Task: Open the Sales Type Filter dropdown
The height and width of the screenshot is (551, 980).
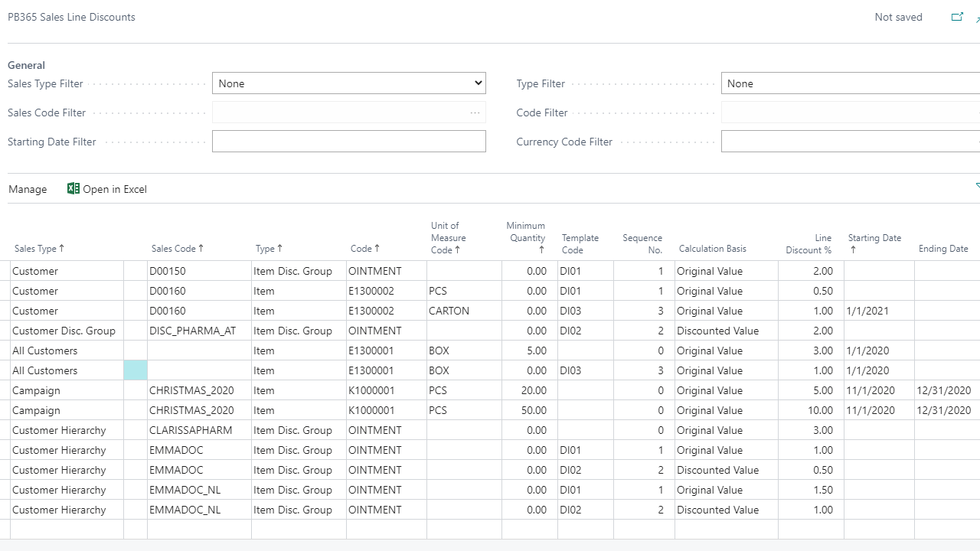Action: point(348,83)
